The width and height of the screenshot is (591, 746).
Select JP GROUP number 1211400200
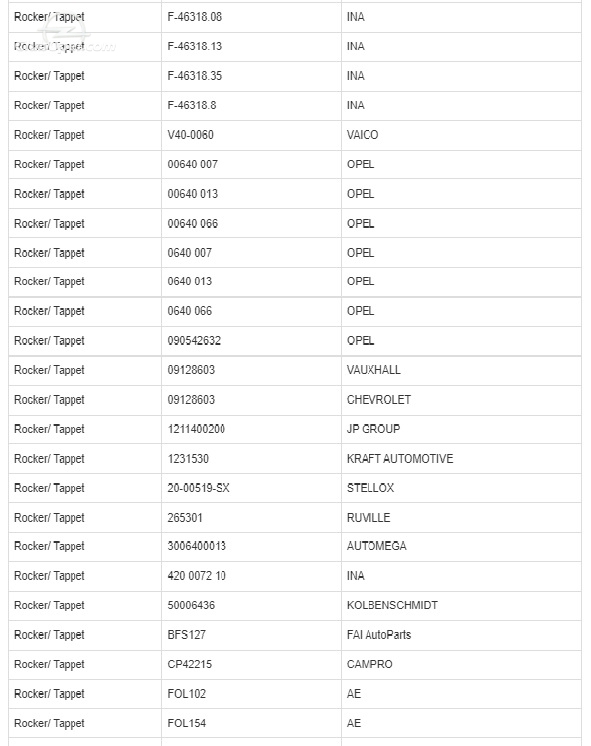click(x=196, y=429)
